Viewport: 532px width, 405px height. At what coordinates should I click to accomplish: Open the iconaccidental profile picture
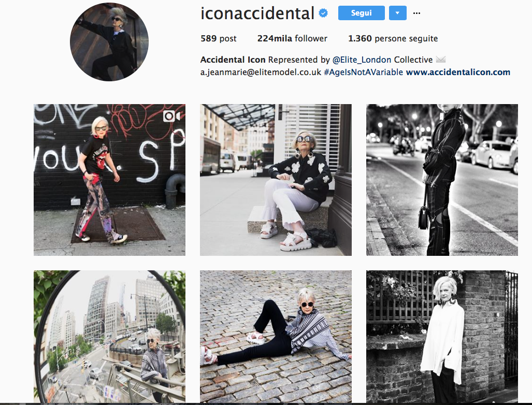tap(109, 42)
